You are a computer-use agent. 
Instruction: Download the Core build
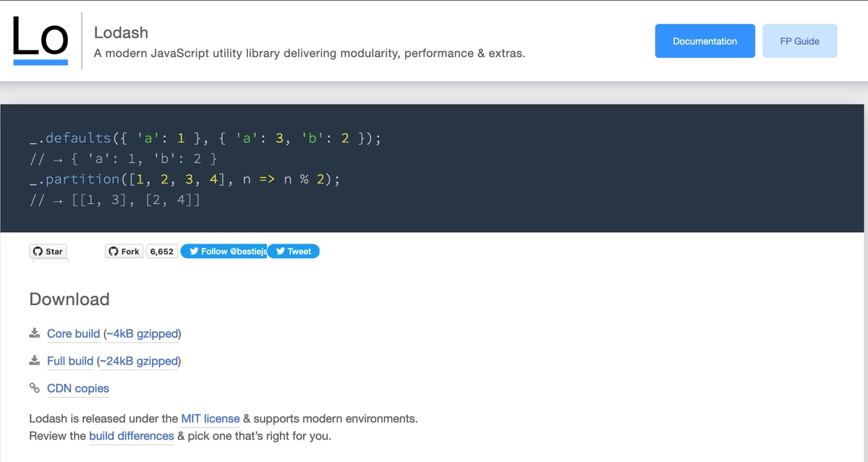click(x=73, y=333)
